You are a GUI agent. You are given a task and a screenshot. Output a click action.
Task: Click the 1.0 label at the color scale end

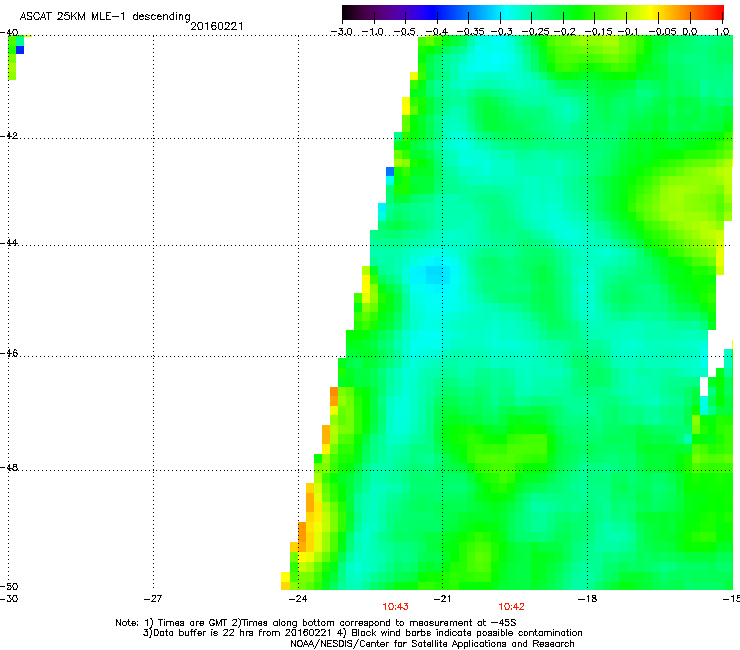coord(722,32)
